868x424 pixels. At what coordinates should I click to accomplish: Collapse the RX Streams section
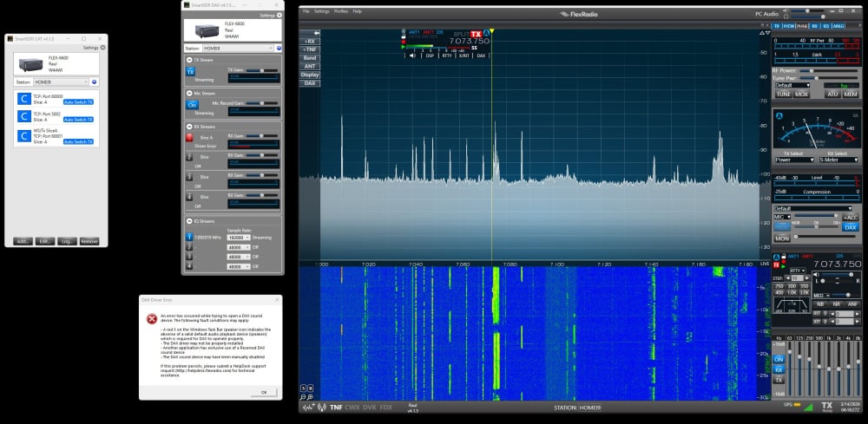point(189,127)
